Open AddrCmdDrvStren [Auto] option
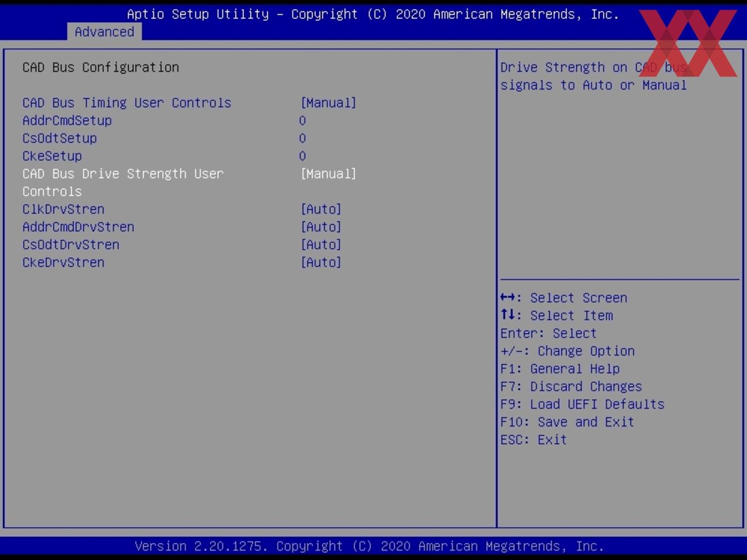Image resolution: width=747 pixels, height=560 pixels. (x=321, y=227)
